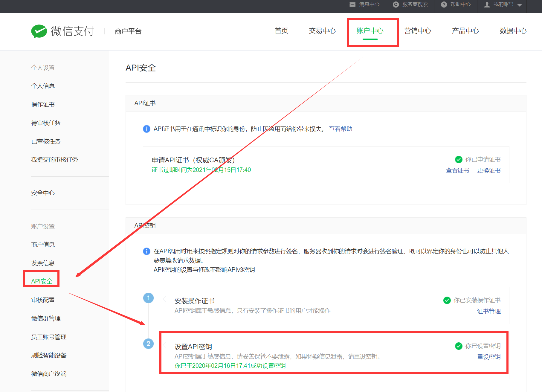Go to the 数据中心 tab
Viewport: 542px width, 392px height.
pyautogui.click(x=513, y=31)
